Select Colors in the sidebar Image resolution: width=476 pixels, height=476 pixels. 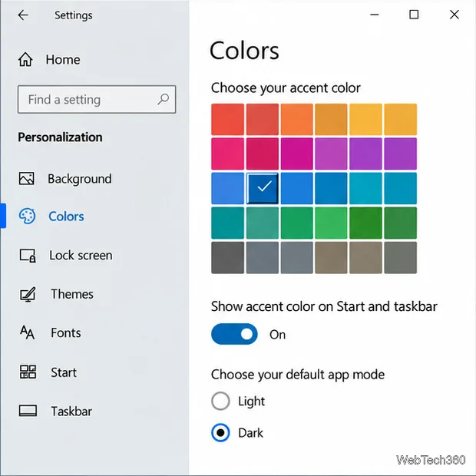pos(66,217)
